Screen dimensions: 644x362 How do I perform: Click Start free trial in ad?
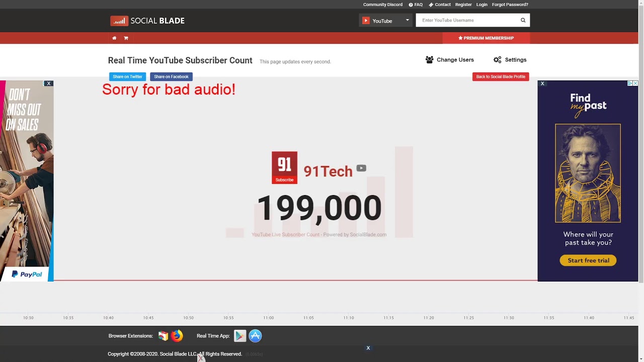coord(588,260)
